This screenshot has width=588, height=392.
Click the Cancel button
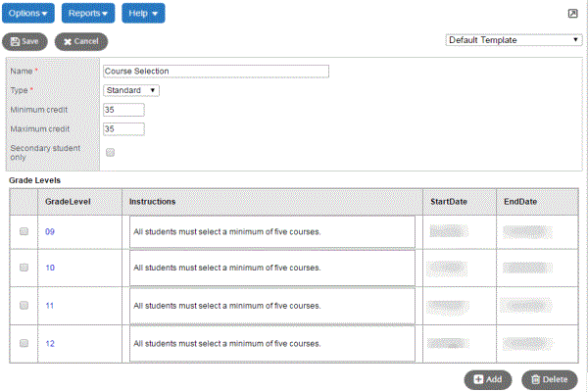[80, 42]
